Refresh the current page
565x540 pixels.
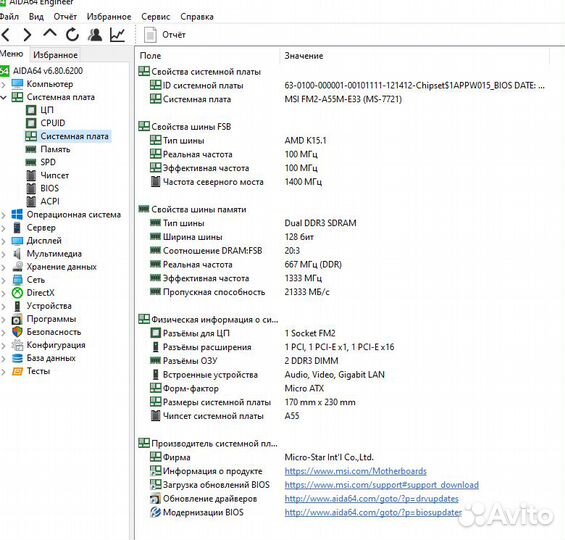pos(72,35)
